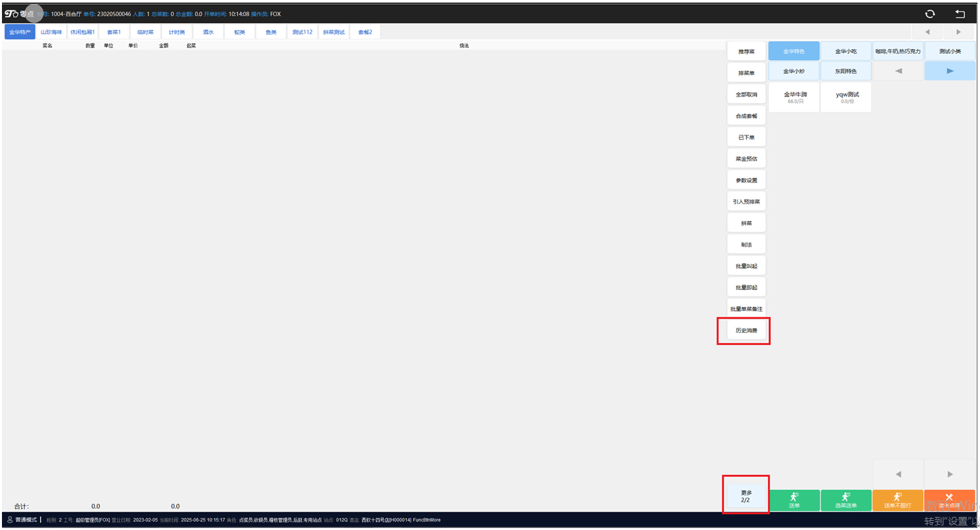This screenshot has height=530, width=980.
Task: Click the 起菜 column header
Action: click(x=192, y=46)
